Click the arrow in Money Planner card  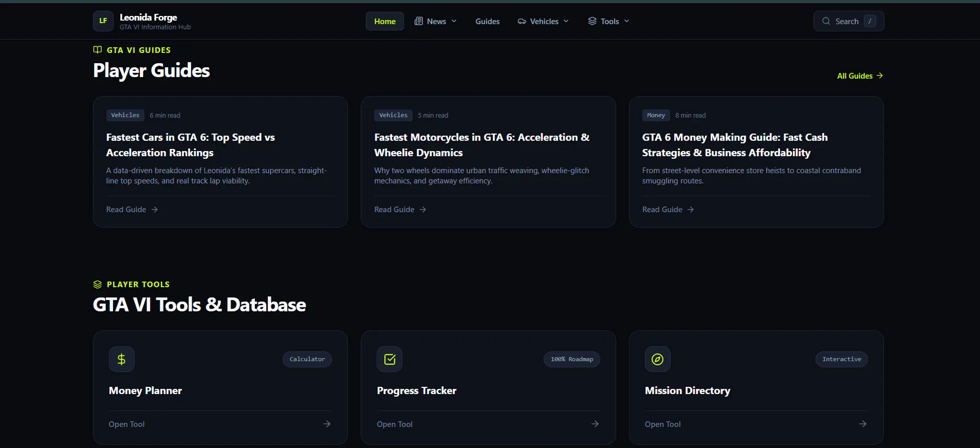[327, 424]
